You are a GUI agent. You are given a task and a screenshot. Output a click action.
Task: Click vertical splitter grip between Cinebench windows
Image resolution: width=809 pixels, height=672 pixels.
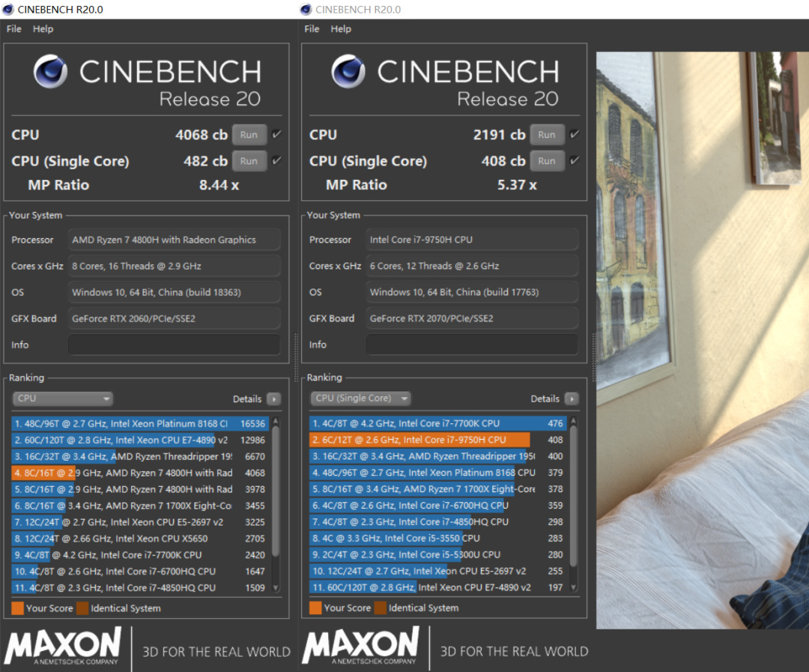pos(296,357)
